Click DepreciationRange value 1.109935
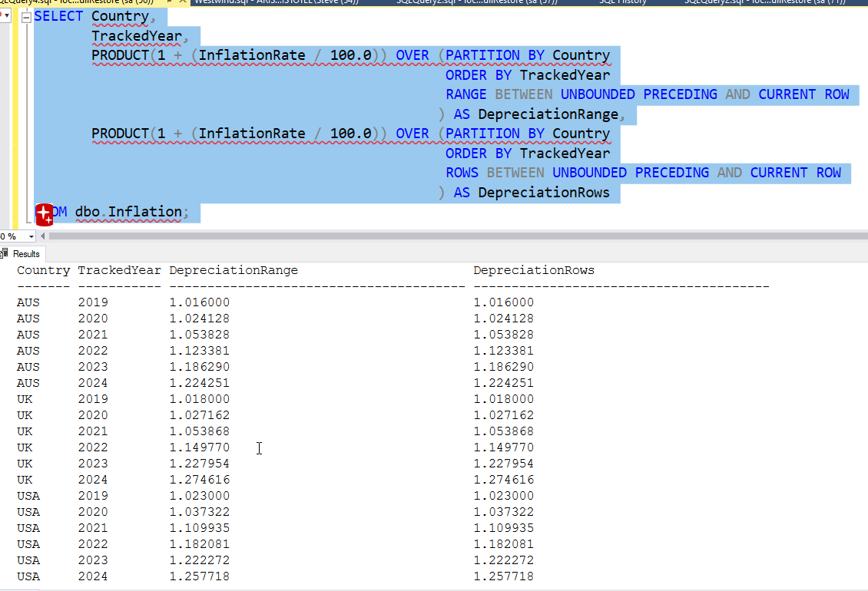 199,528
